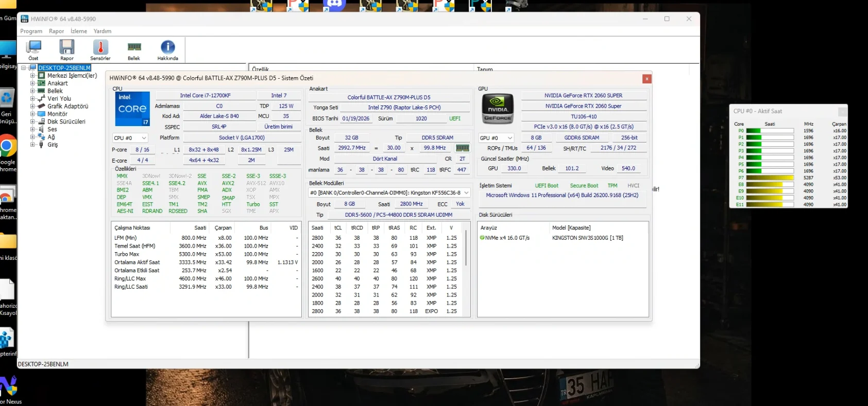The height and width of the screenshot is (406, 868).
Task: Click the Intel Core i7 logo image
Action: pyautogui.click(x=132, y=109)
